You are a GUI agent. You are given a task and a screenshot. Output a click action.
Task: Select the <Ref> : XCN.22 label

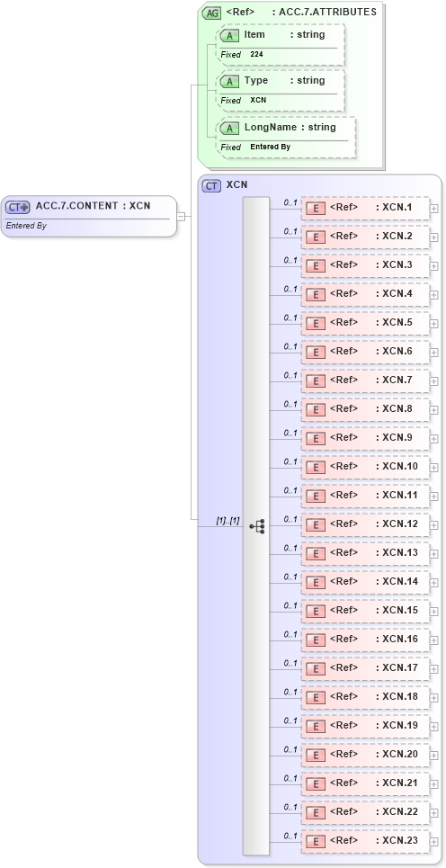[374, 811]
